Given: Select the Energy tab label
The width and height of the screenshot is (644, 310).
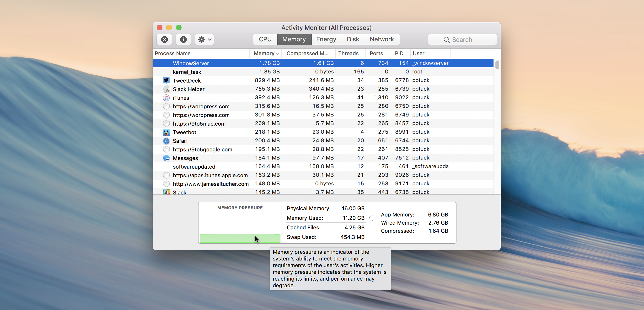Looking at the screenshot, I should [326, 39].
